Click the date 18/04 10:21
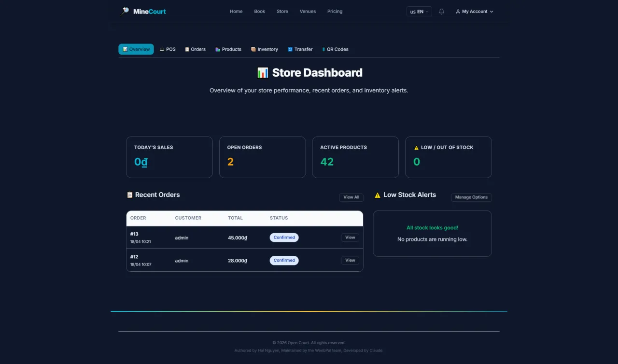 point(140,242)
